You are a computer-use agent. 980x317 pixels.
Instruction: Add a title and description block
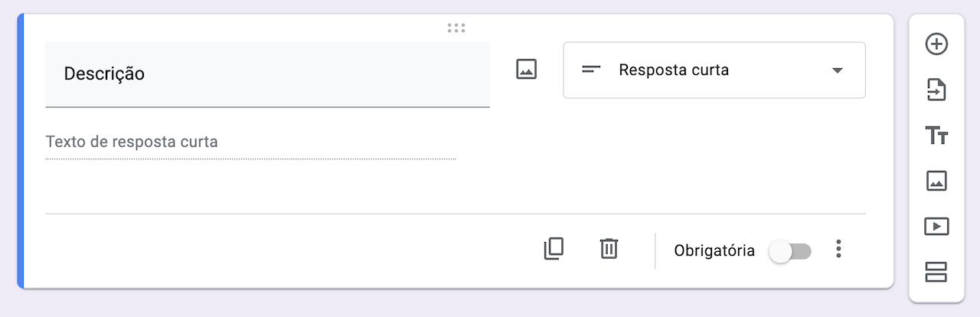[x=936, y=136]
